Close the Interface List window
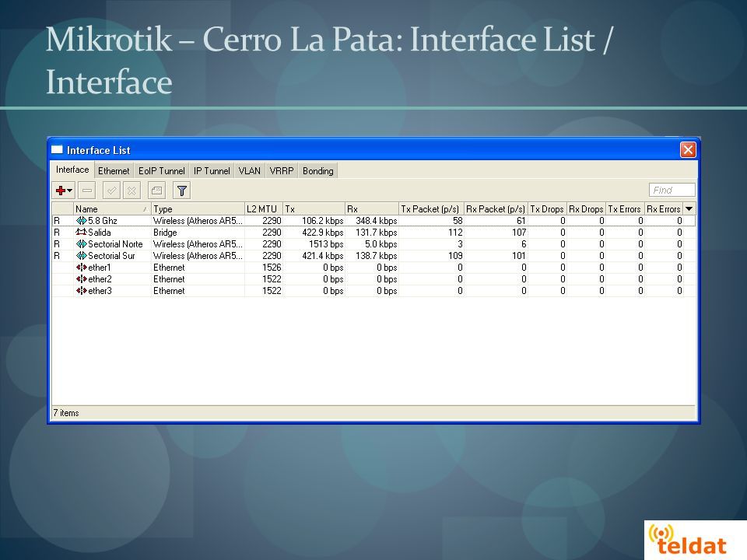Image resolution: width=747 pixels, height=560 pixels. tap(688, 150)
